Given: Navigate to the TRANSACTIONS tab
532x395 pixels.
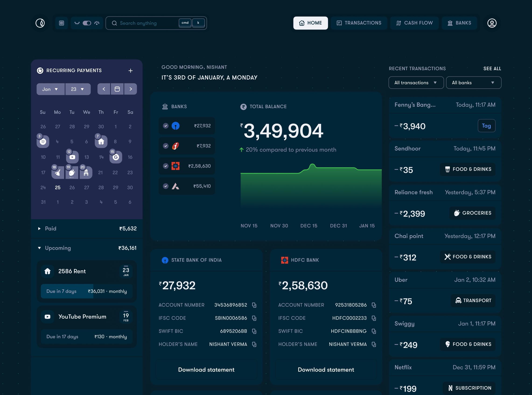Looking at the screenshot, I should pyautogui.click(x=359, y=23).
